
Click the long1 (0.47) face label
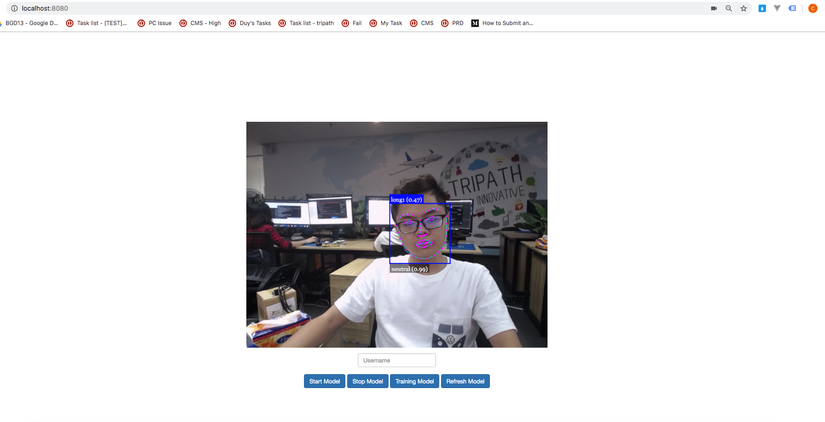coord(406,199)
